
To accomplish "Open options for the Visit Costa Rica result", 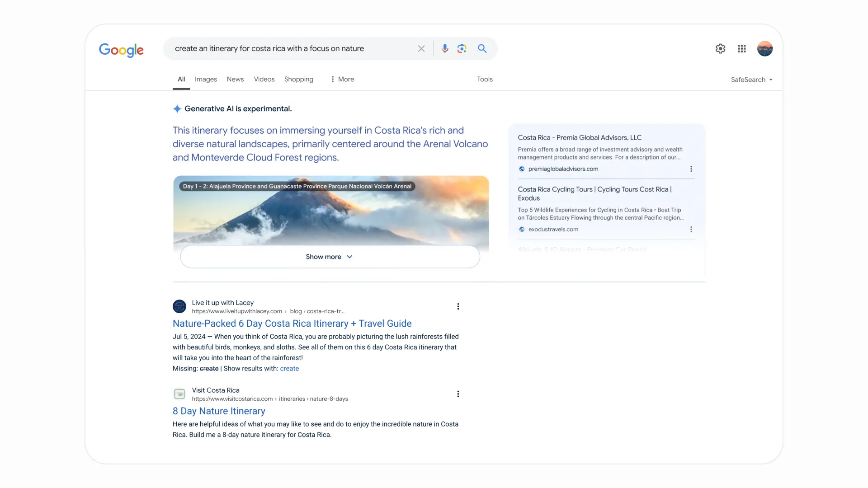I will 458,394.
